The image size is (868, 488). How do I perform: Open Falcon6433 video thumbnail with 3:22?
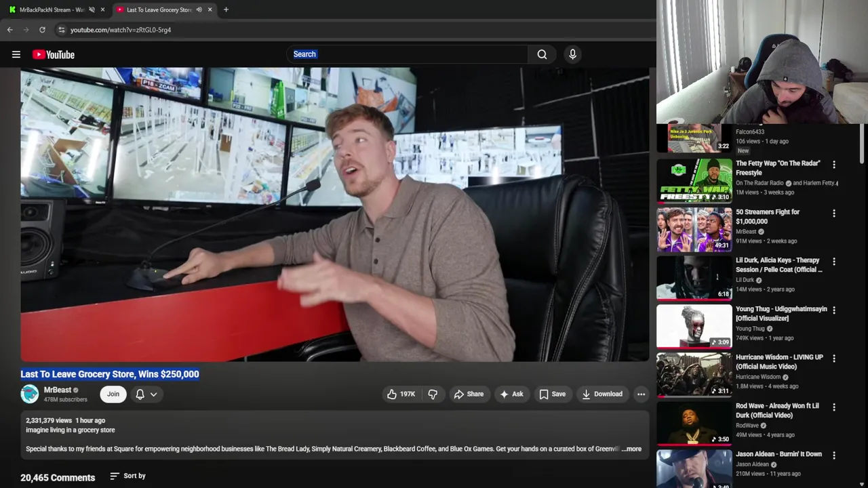[694, 138]
